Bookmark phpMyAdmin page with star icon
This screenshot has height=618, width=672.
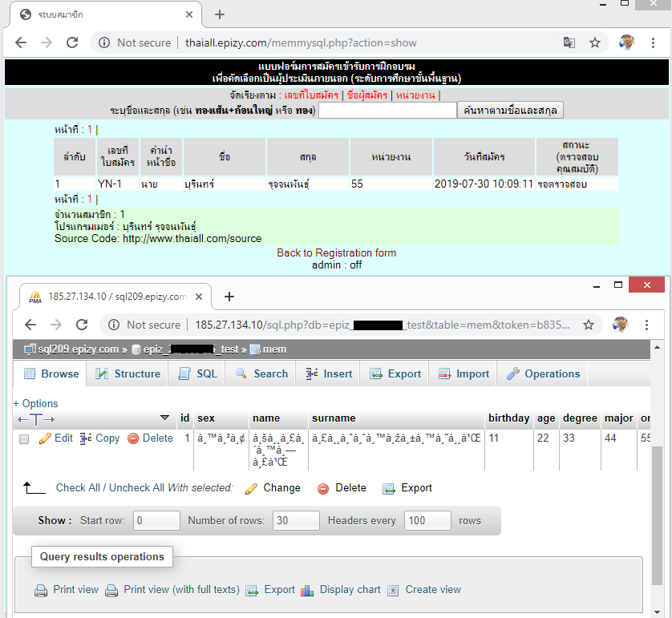[589, 325]
